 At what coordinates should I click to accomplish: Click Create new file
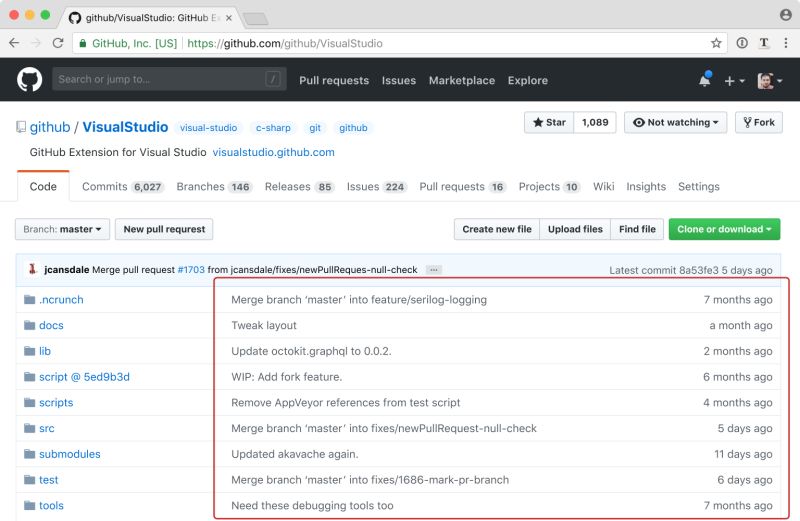(x=497, y=229)
